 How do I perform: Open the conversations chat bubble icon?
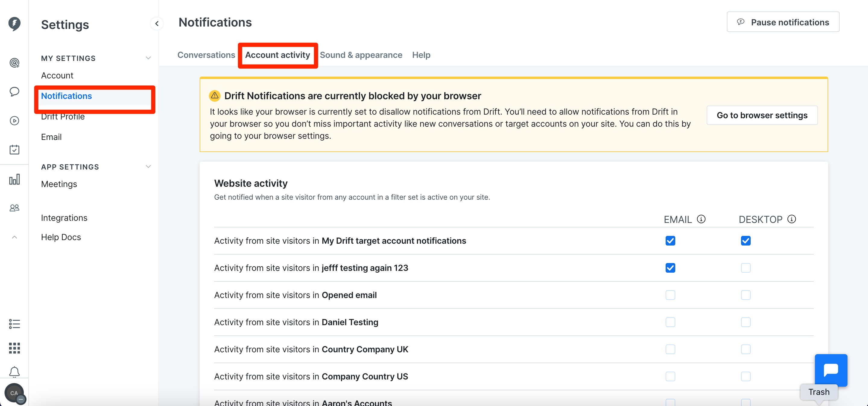14,92
